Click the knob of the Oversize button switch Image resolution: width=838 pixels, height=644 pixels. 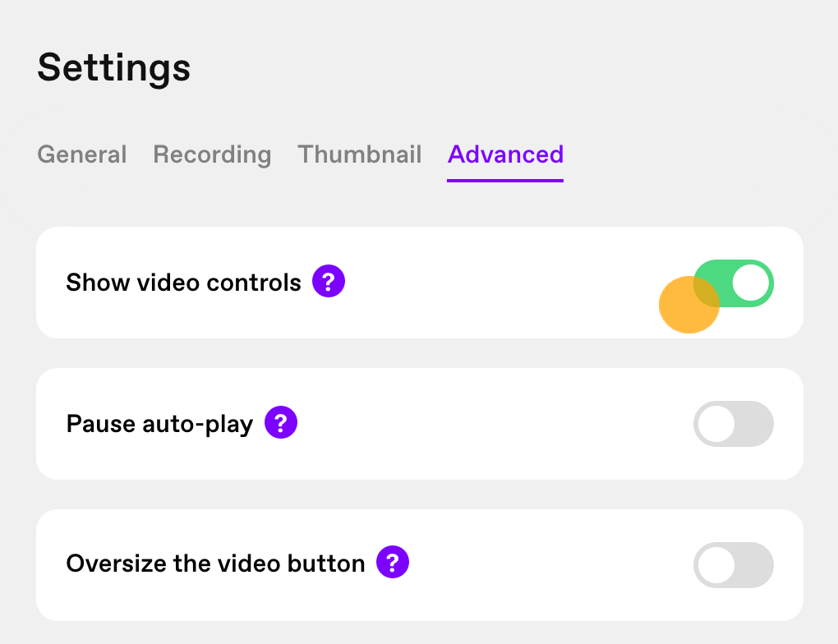pyautogui.click(x=716, y=565)
